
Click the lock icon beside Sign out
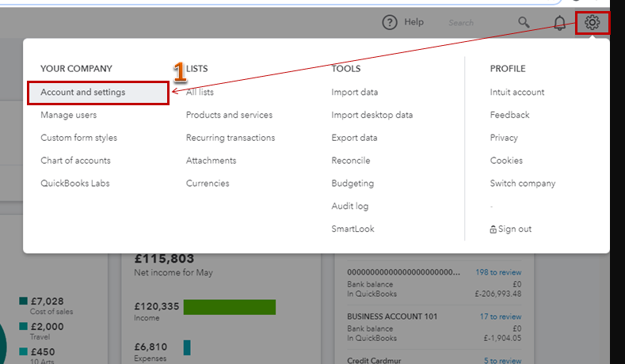click(x=493, y=229)
